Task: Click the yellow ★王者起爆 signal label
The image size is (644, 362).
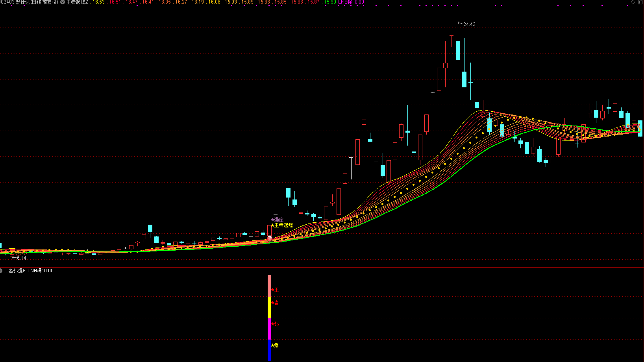Action: click(x=282, y=225)
